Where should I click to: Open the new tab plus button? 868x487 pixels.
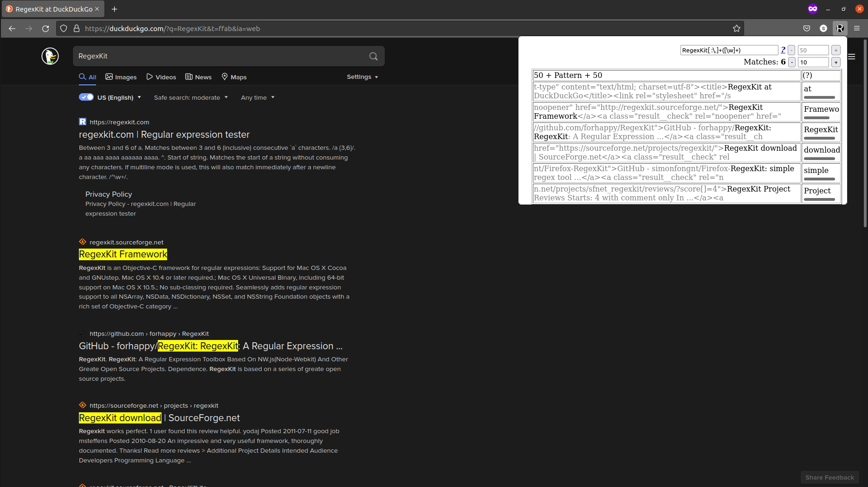115,9
